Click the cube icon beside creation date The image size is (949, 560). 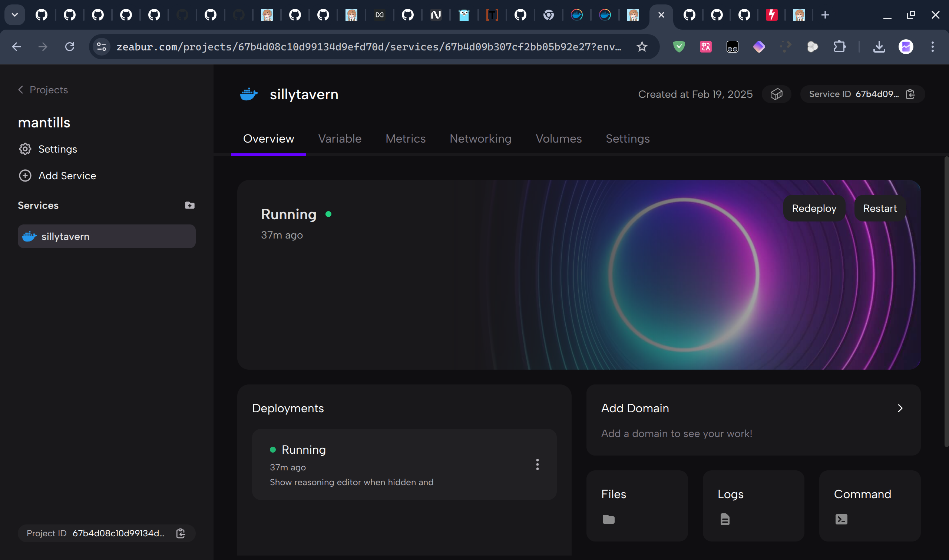point(776,94)
